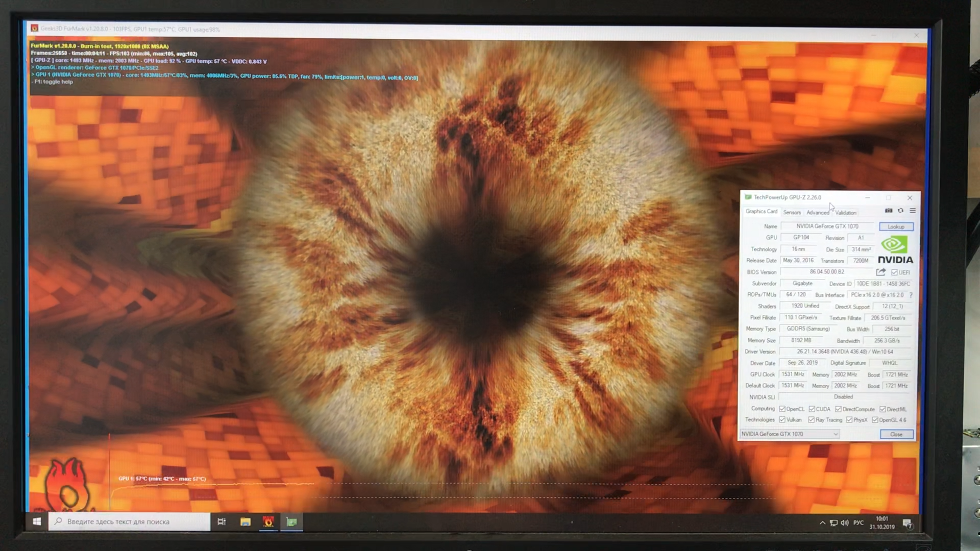Take GPU-Z screenshot with camera icon

click(x=889, y=211)
